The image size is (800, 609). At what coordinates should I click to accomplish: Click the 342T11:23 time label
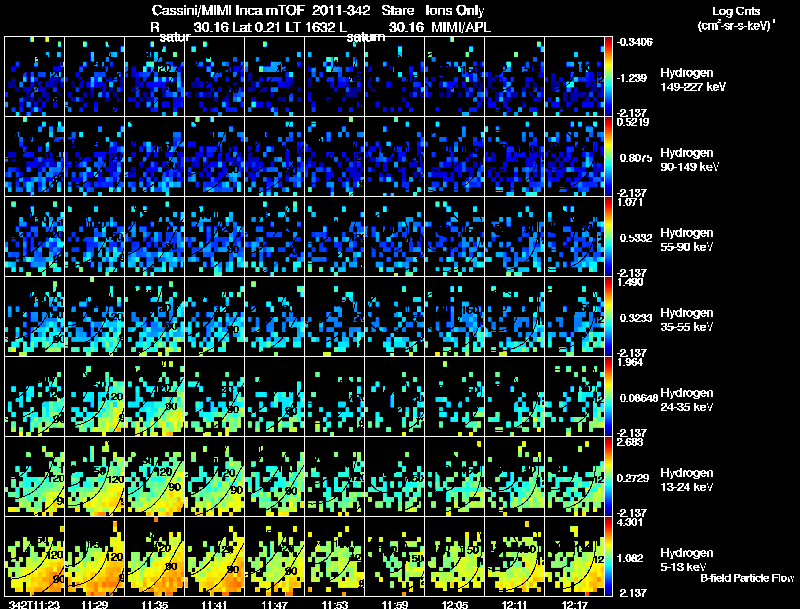coord(34,604)
